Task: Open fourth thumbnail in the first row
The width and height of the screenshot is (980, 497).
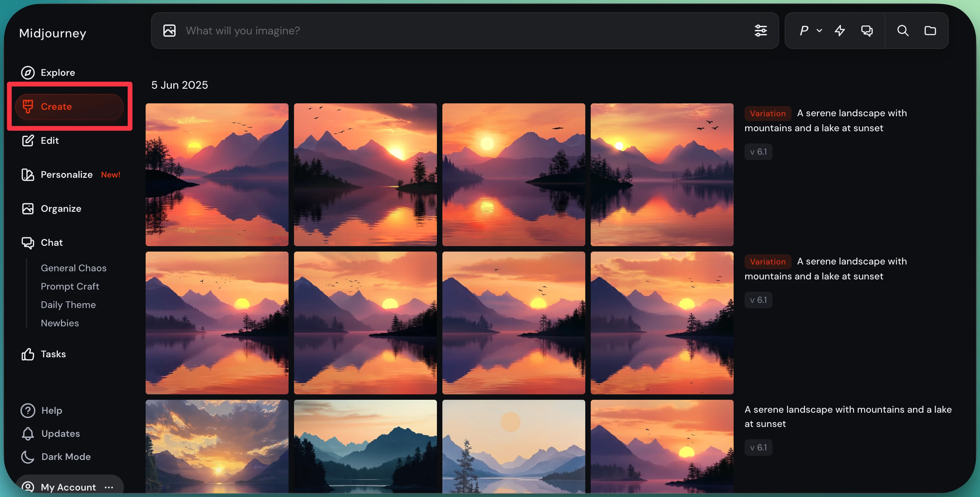Action: coord(662,175)
